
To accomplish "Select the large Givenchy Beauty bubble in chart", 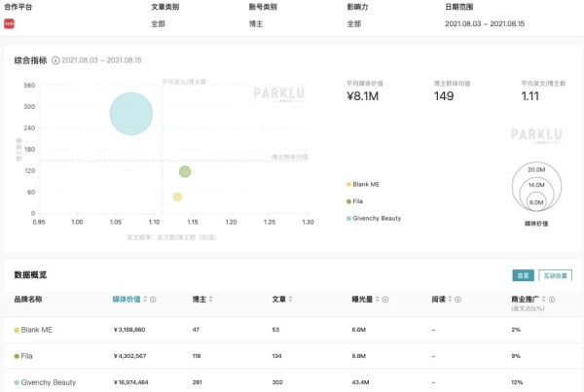I will click(x=131, y=114).
